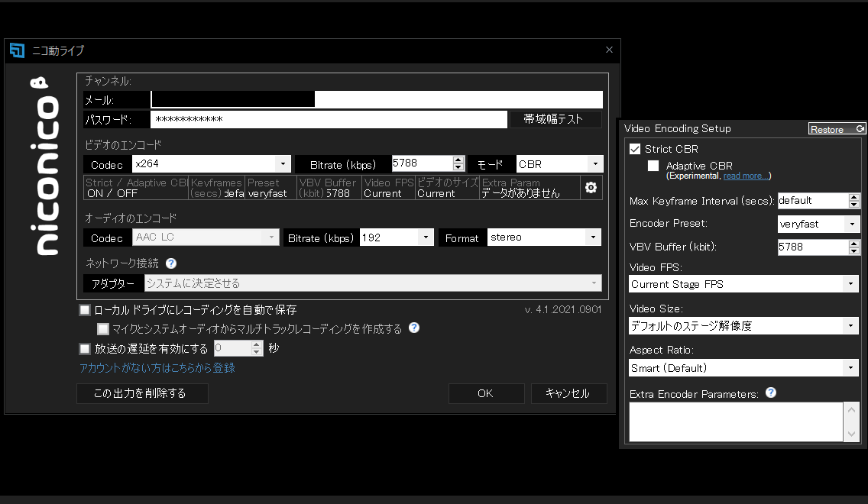Image resolution: width=868 pixels, height=504 pixels.
Task: Click the VBV Buffer 5788 field
Action: [813, 247]
